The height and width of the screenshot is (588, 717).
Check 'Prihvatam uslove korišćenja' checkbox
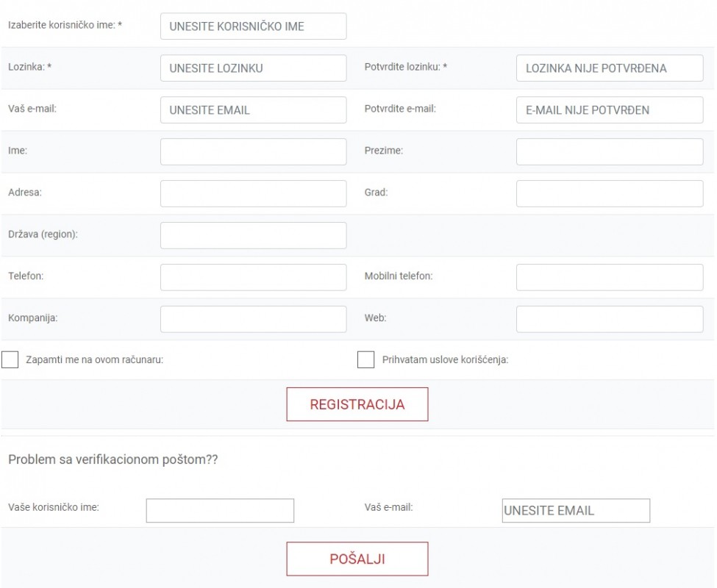pyautogui.click(x=365, y=359)
